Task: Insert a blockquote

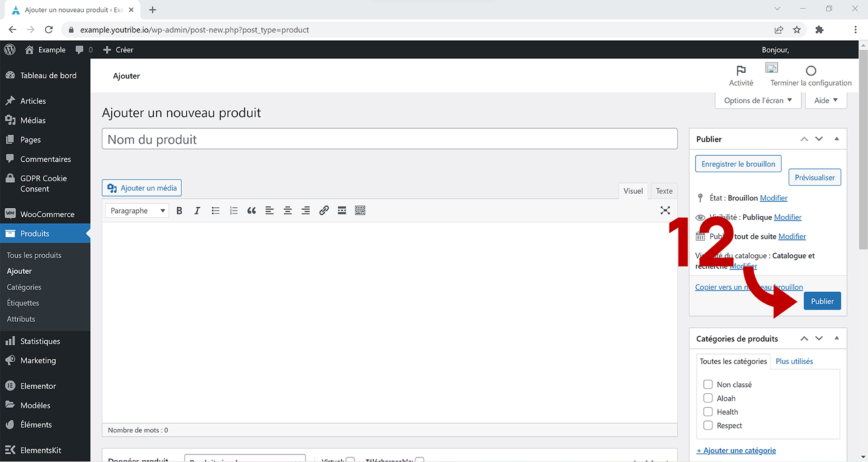Action: [251, 210]
